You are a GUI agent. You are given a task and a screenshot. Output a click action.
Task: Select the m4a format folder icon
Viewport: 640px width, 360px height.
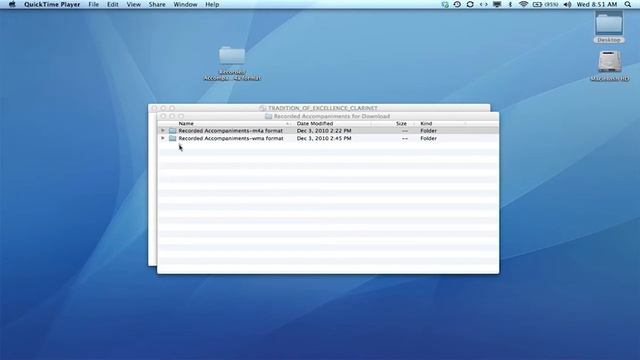point(173,131)
